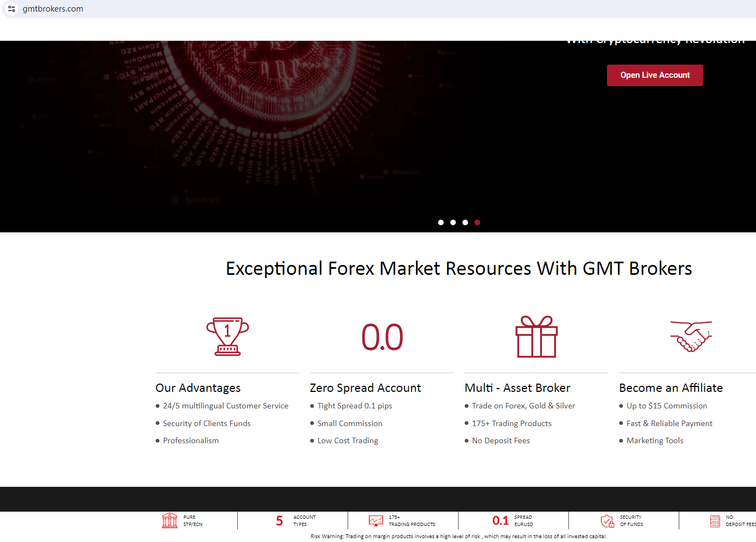Open the Zero Spread Account heading
The image size is (756, 542).
(365, 388)
